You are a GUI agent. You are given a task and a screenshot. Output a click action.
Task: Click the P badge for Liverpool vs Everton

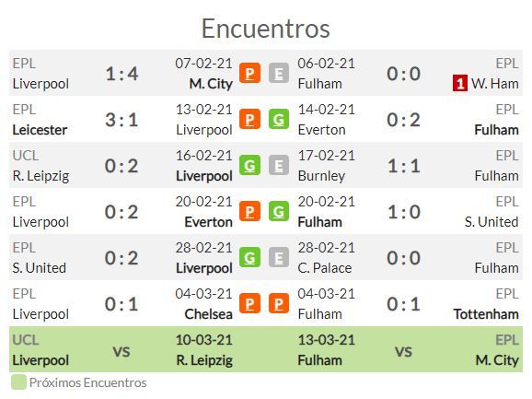click(x=249, y=212)
